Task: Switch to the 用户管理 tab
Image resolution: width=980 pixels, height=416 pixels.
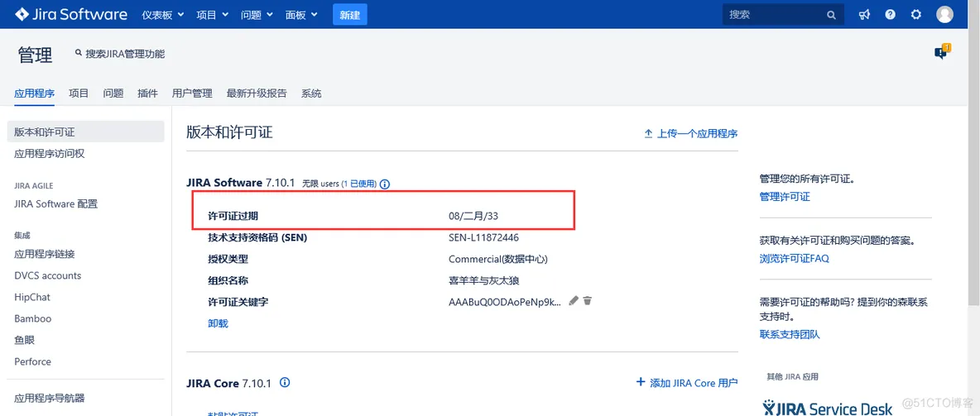Action: [192, 93]
